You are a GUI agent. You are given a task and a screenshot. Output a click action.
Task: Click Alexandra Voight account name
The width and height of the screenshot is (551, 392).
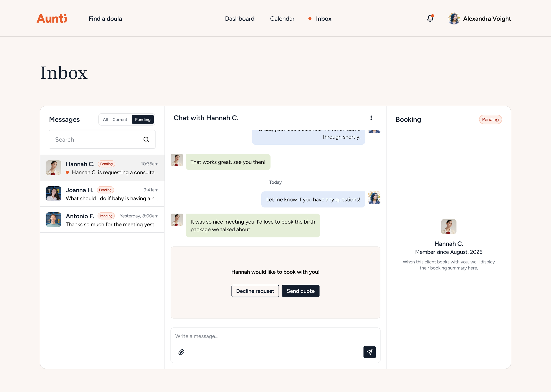[x=487, y=19]
